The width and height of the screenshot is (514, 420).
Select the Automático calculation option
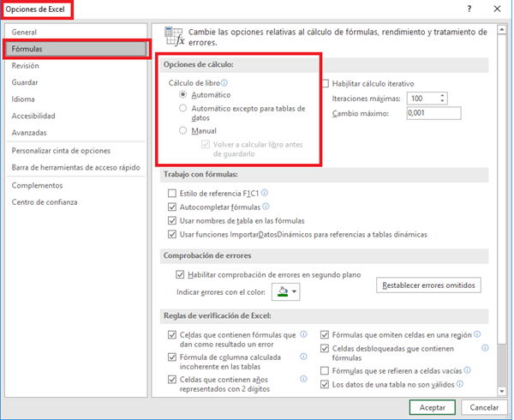pos(183,94)
